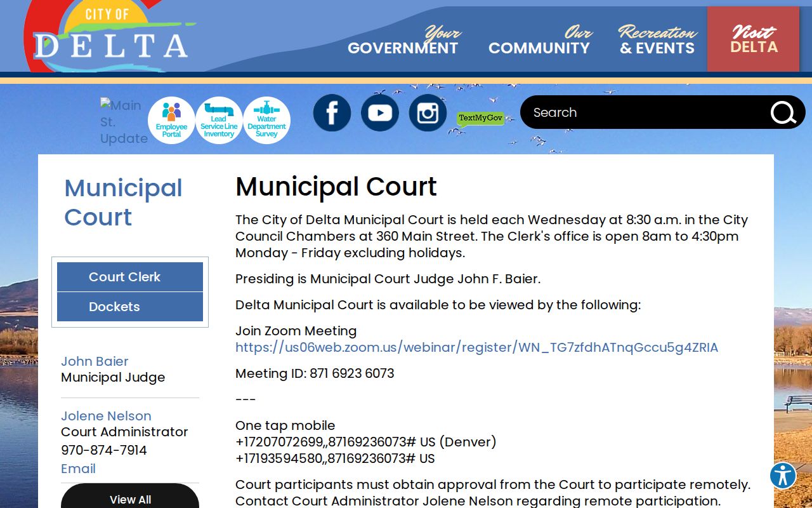The height and width of the screenshot is (508, 812).
Task: Open the Employee Portal icon
Action: pos(171,121)
